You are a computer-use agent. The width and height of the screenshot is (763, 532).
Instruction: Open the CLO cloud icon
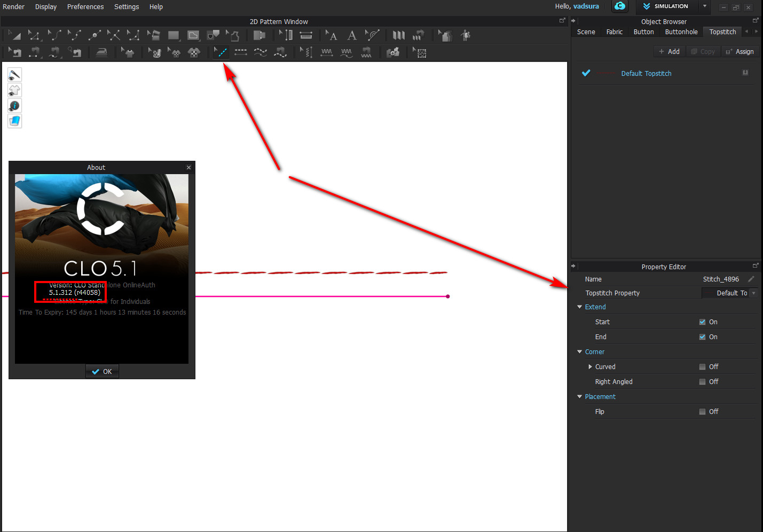point(619,6)
